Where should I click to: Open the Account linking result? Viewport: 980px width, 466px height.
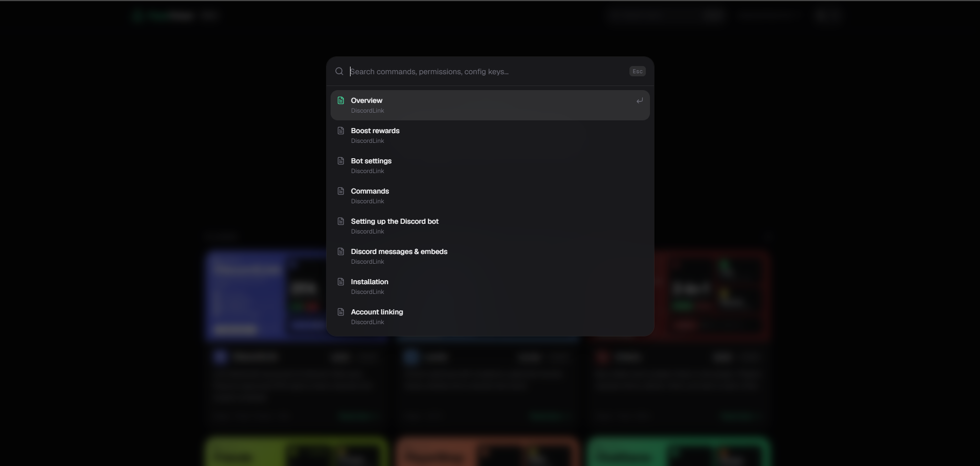click(490, 317)
